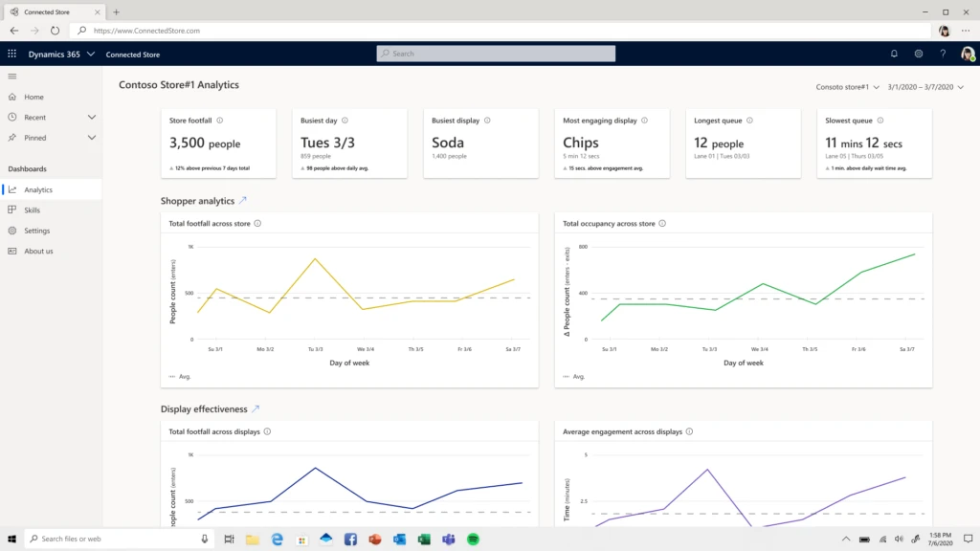
Task: Open the notifications bell icon
Action: point(893,54)
